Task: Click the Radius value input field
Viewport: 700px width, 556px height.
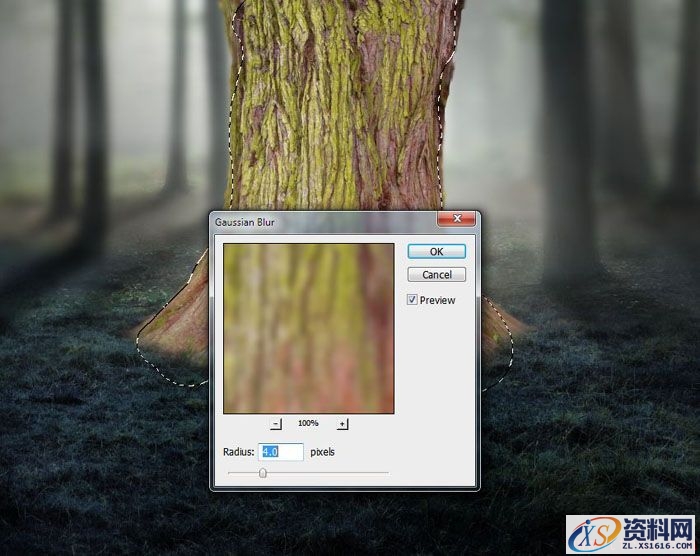Action: 281,452
